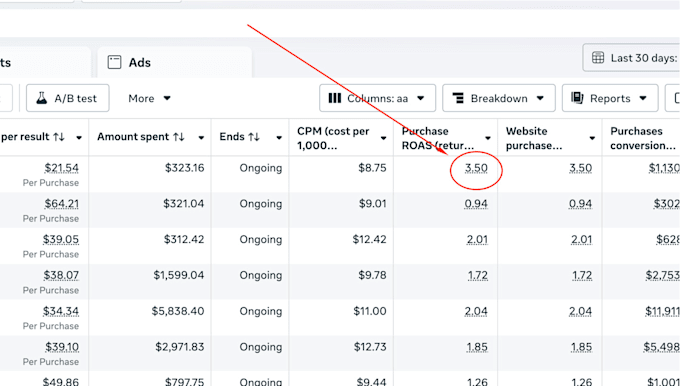The image size is (680, 386).
Task: Click the $34.34 cost per result value
Action: point(61,311)
